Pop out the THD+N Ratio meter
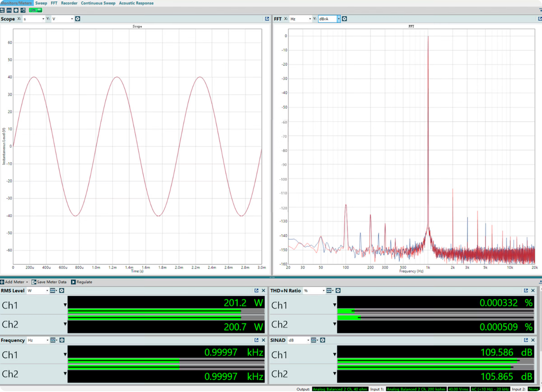 (x=526, y=291)
